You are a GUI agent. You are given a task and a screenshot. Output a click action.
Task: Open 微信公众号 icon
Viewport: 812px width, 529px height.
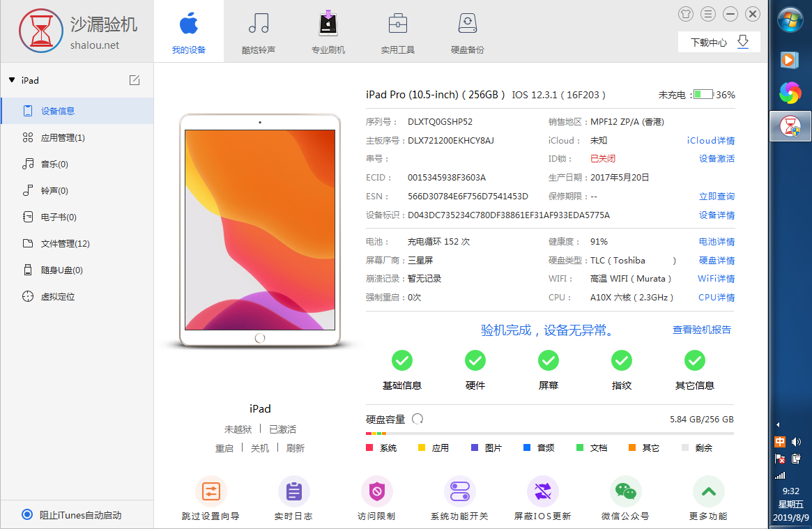tap(625, 491)
